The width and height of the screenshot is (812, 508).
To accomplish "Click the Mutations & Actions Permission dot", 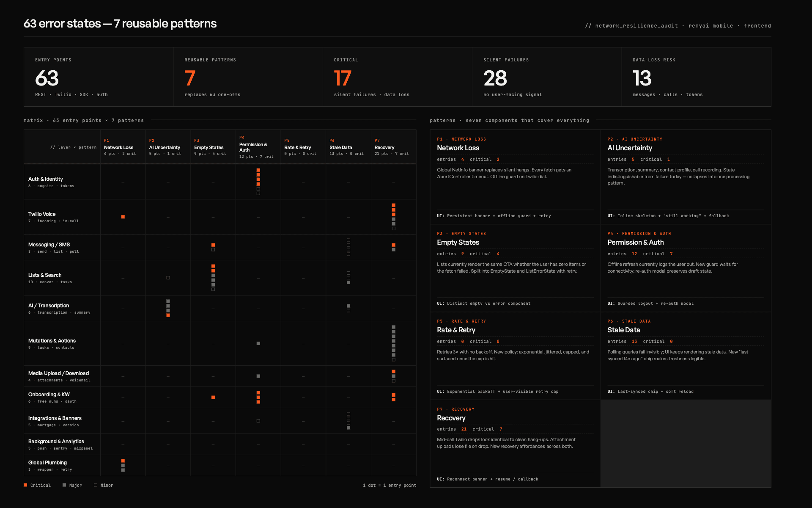I will point(258,343).
